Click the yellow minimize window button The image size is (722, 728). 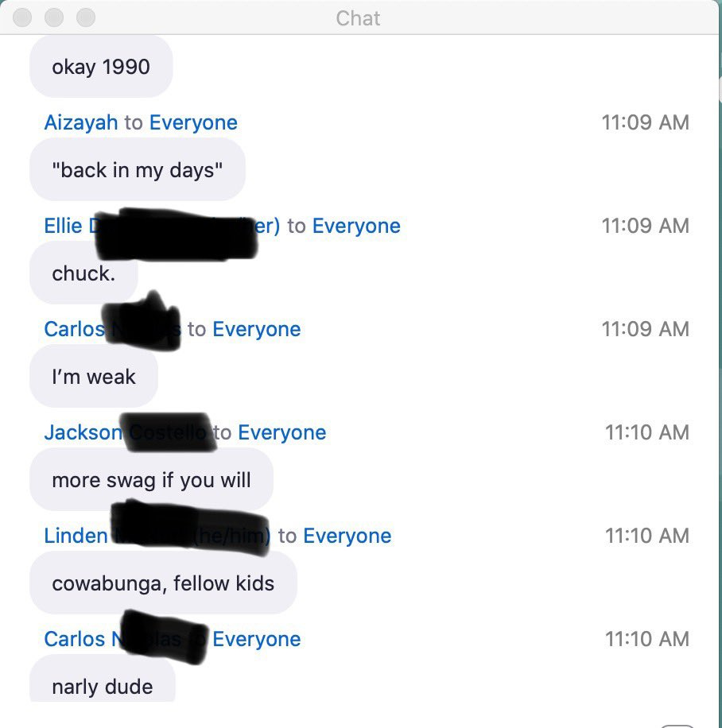click(54, 17)
